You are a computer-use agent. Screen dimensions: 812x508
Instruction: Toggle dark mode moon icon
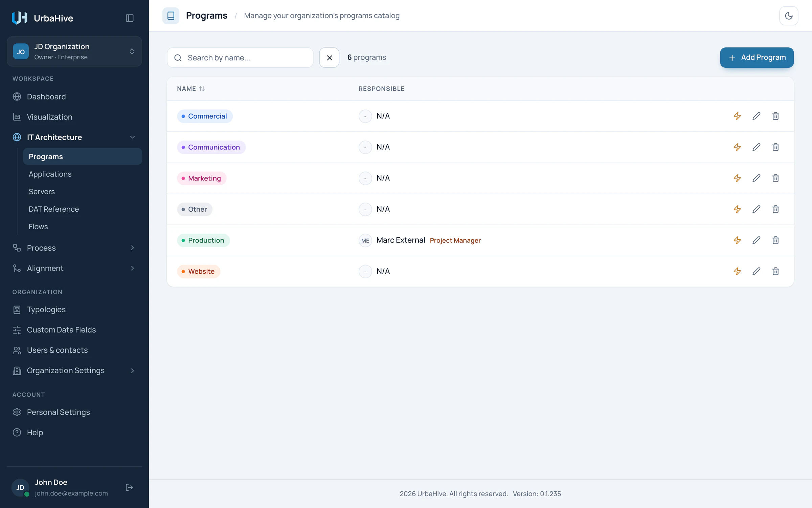click(x=789, y=16)
